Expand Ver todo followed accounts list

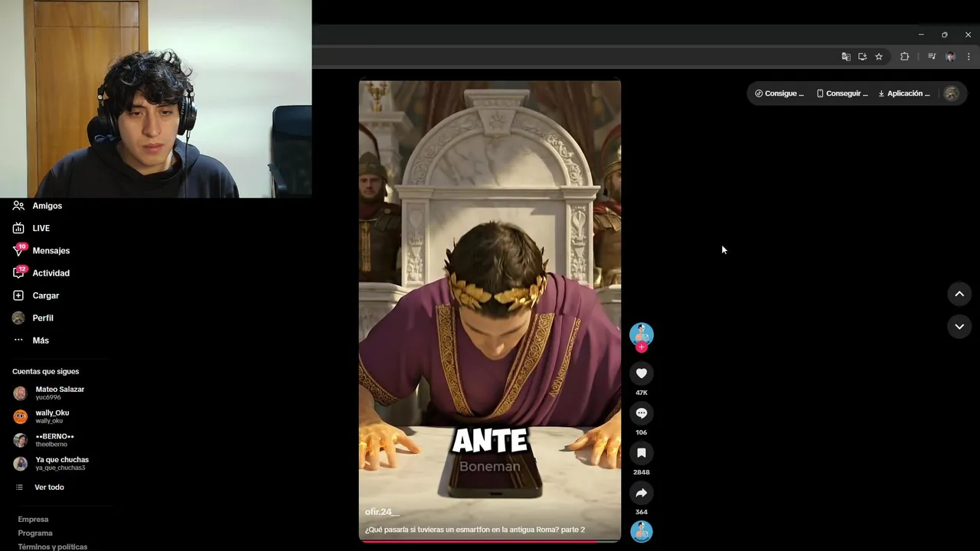(49, 487)
